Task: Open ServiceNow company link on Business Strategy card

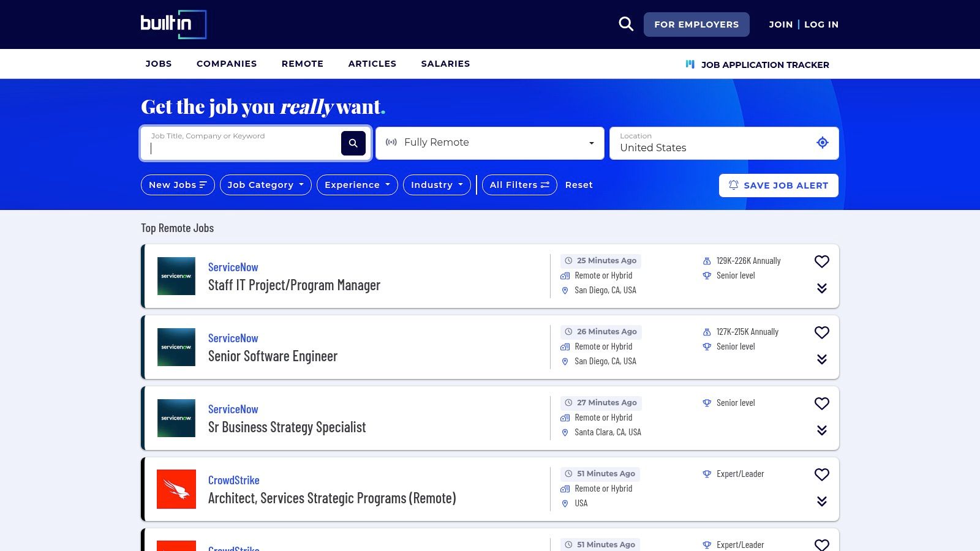Action: point(233,409)
